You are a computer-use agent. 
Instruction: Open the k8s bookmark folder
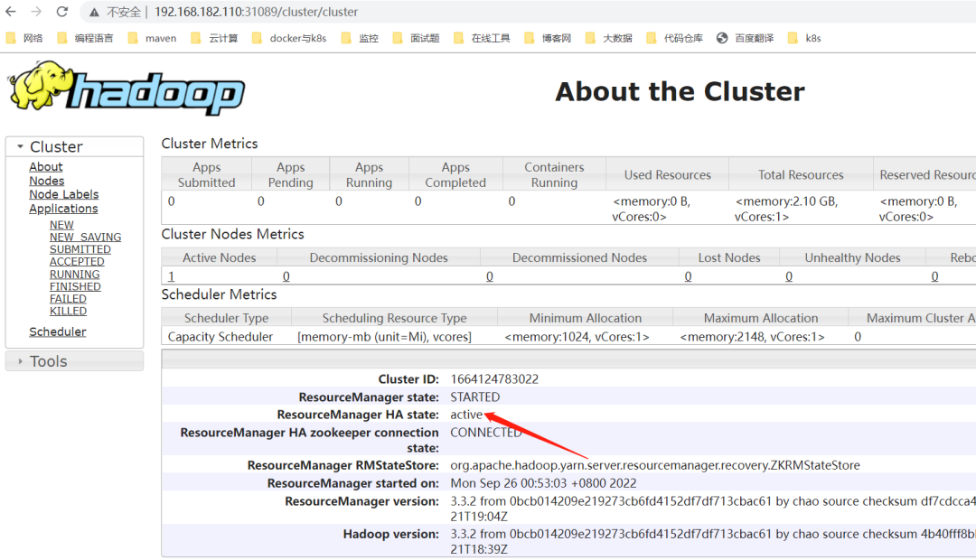pyautogui.click(x=805, y=38)
